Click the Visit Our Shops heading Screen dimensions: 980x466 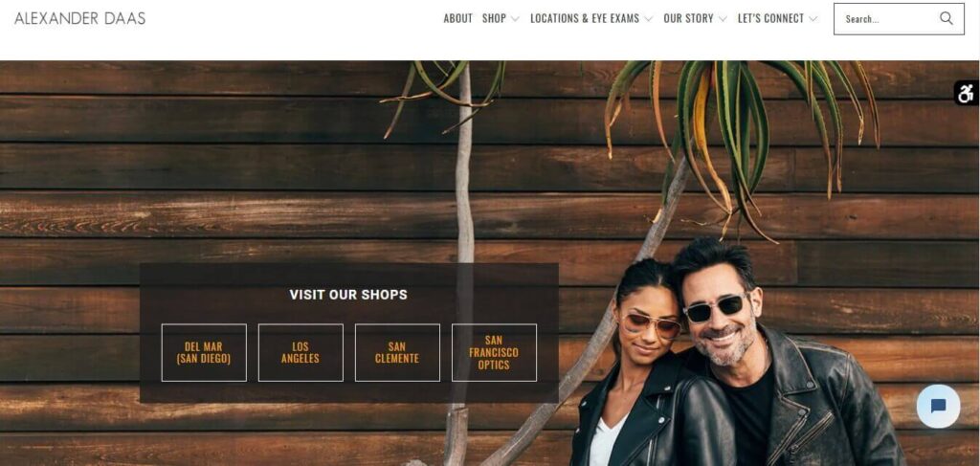pyautogui.click(x=348, y=294)
